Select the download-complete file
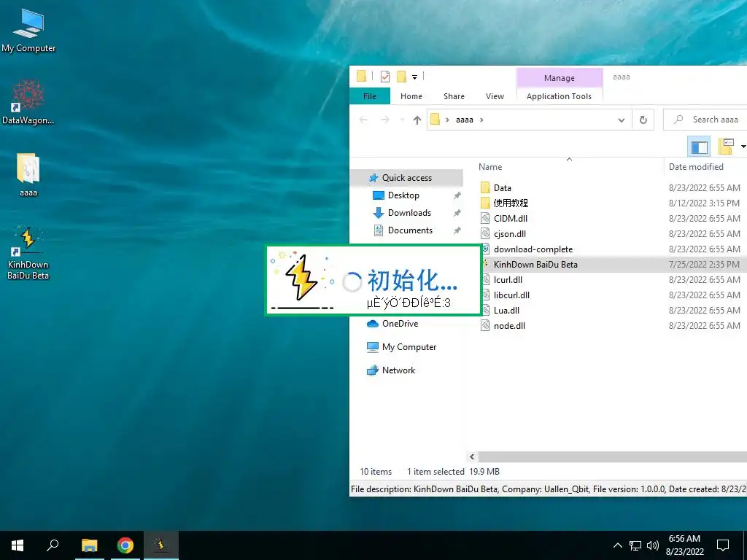 point(533,249)
